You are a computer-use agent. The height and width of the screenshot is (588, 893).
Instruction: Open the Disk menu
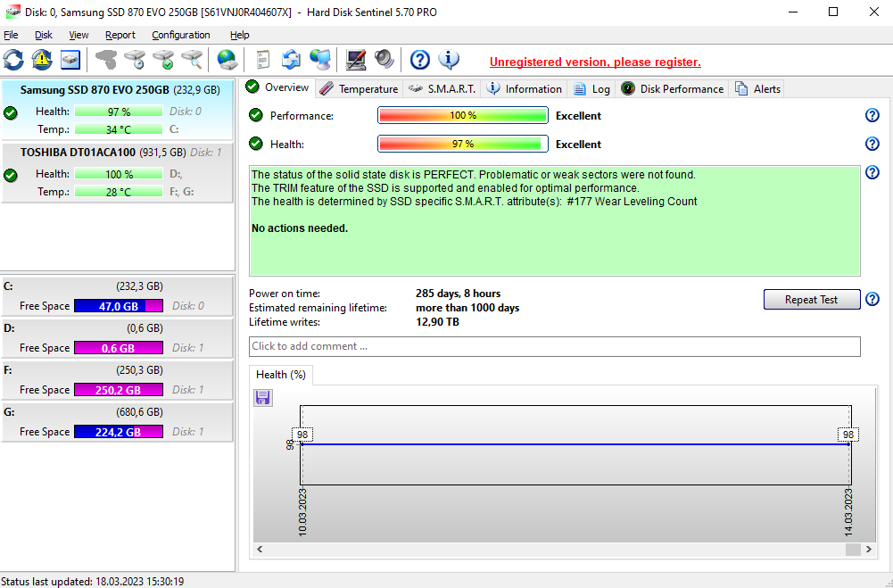[44, 35]
